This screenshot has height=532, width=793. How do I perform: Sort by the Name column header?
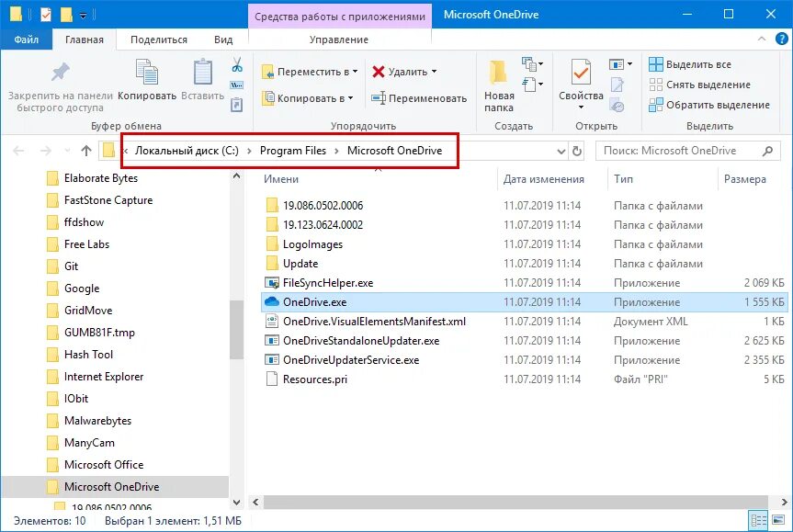pyautogui.click(x=281, y=179)
